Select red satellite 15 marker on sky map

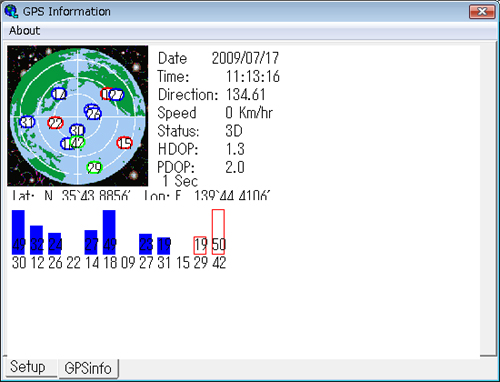click(125, 143)
